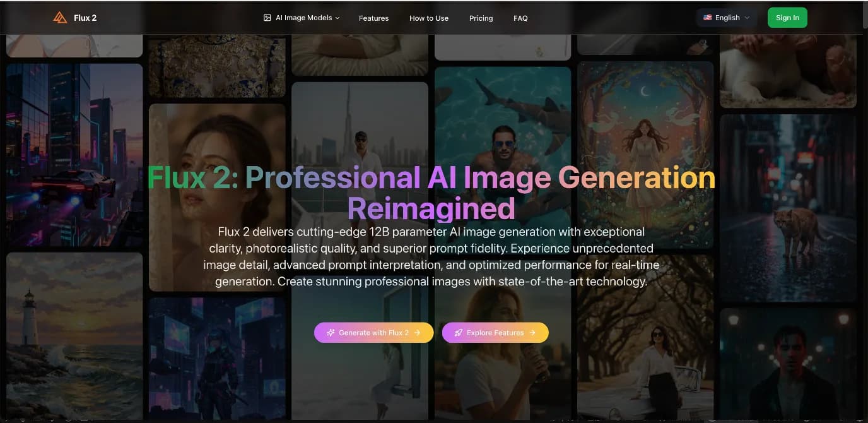This screenshot has height=423, width=868.
Task: Open the How to Use nav item
Action: pos(429,18)
